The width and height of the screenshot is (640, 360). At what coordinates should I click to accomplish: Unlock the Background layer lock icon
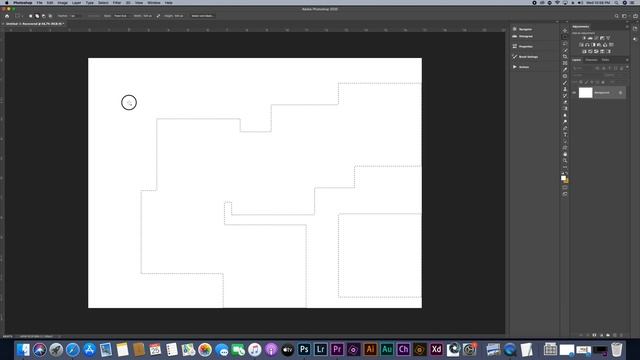click(620, 93)
